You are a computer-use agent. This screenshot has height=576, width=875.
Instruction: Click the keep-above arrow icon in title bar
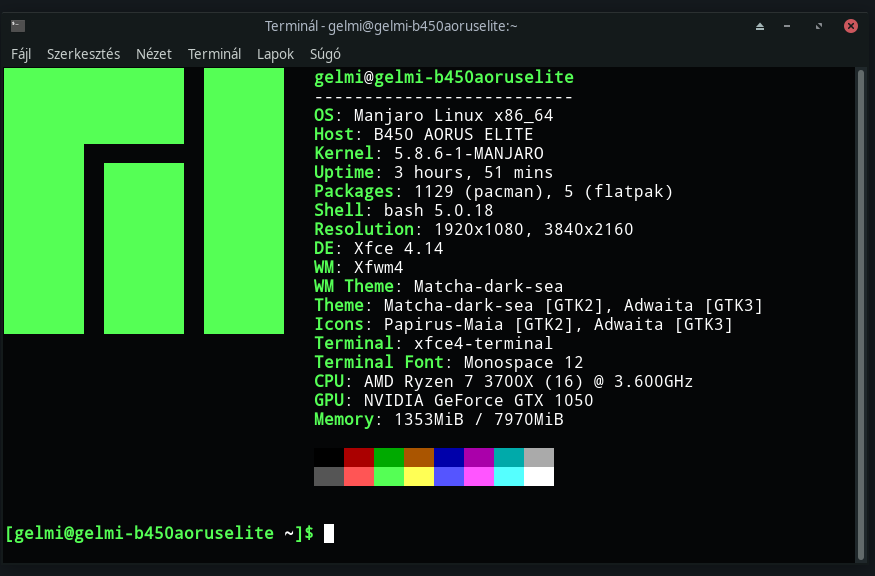point(759,26)
